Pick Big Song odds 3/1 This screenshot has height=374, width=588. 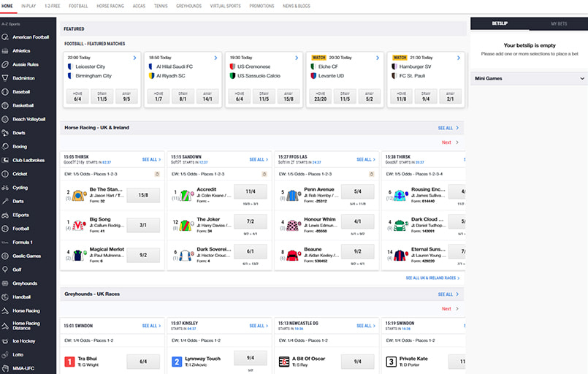[x=143, y=225]
